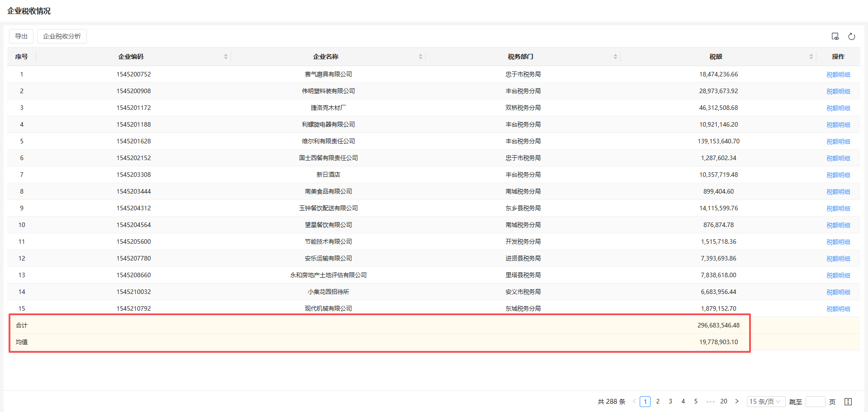
Task: Click the 企业税收分析 button
Action: tap(62, 36)
